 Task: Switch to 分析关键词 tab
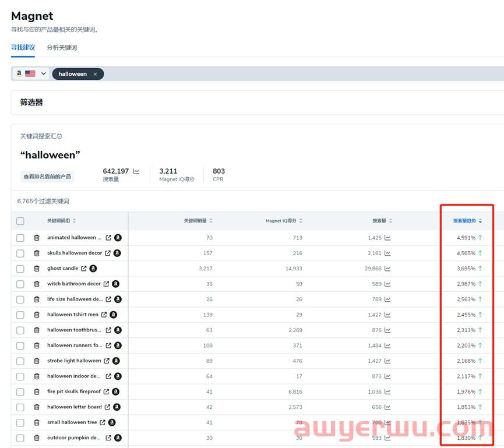pyautogui.click(x=62, y=48)
